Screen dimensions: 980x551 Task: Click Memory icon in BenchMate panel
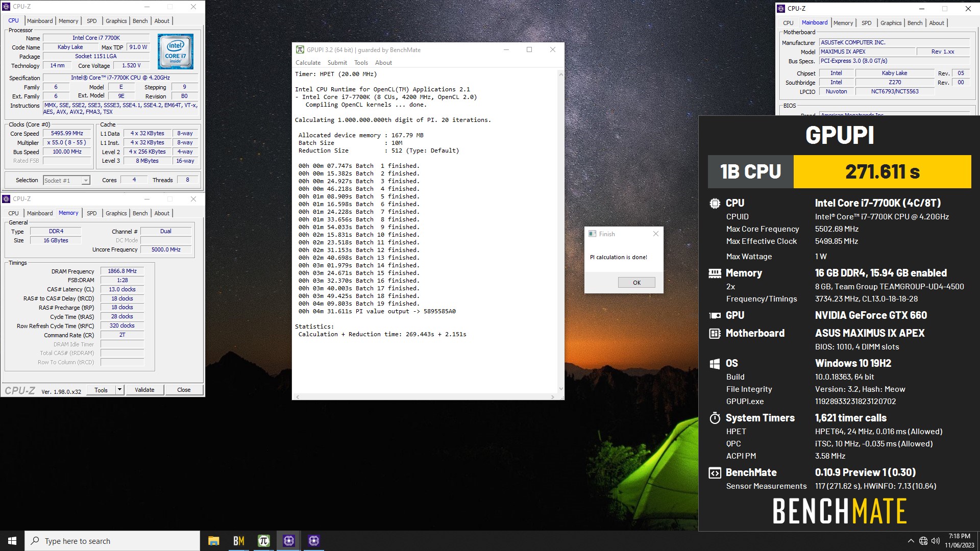[x=715, y=273]
